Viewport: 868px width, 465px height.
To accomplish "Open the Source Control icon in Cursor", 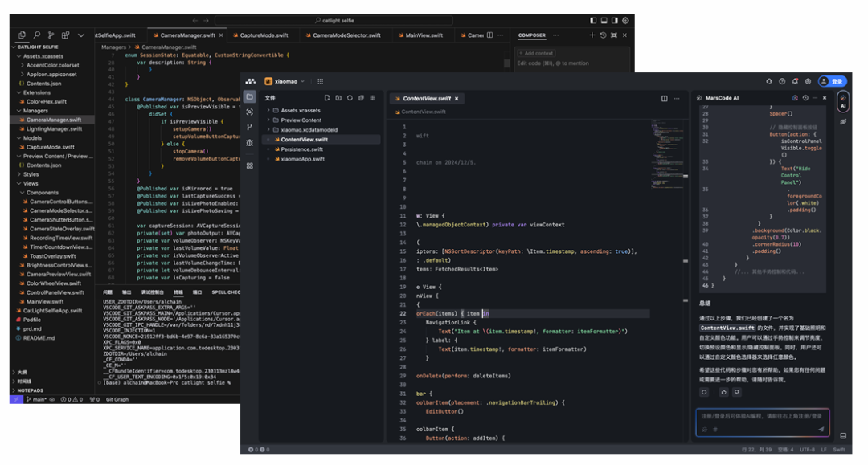I will 51,35.
